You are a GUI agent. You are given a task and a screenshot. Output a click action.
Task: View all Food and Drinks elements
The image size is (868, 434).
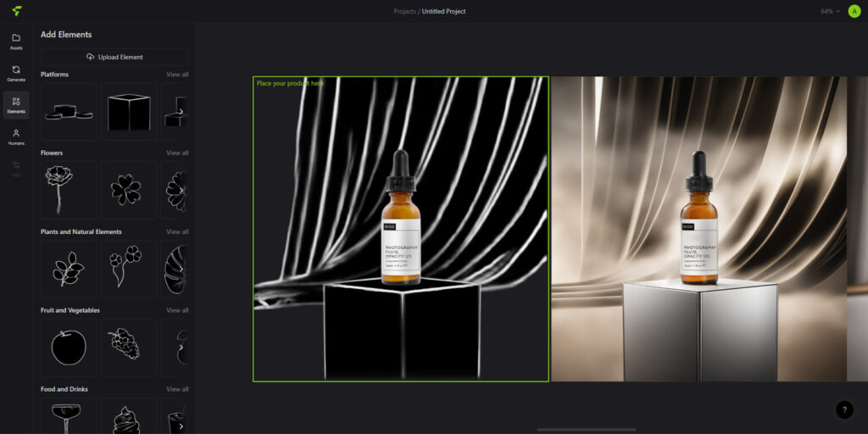click(177, 389)
